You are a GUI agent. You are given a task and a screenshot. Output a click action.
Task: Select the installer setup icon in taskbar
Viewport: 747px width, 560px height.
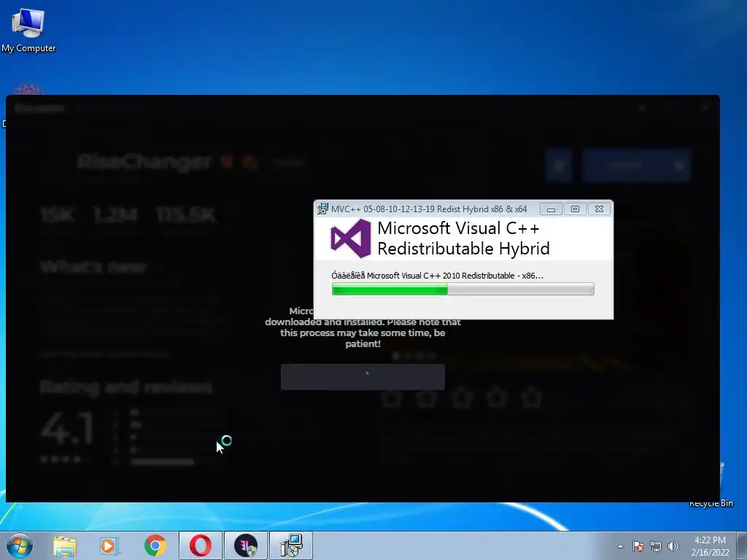click(x=291, y=545)
